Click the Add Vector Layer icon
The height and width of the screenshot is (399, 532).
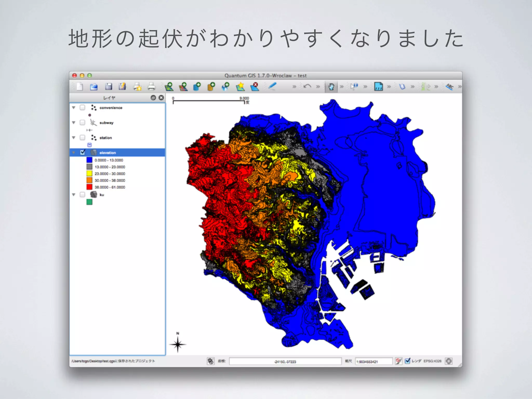[169, 87]
